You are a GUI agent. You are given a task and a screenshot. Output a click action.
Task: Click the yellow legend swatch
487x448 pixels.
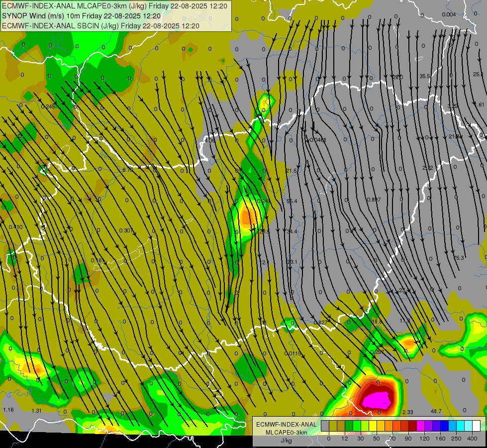click(373, 426)
